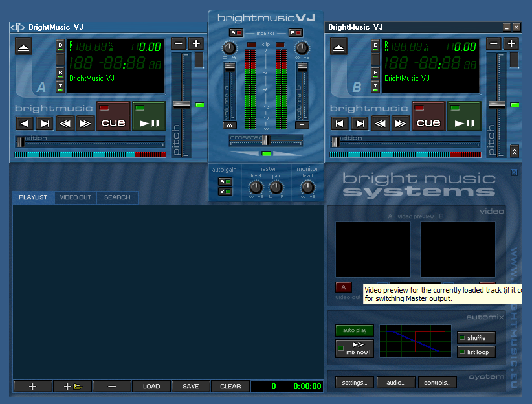This screenshot has height=404, width=532.
Task: Click the channel A gain knob
Action: pos(229,48)
